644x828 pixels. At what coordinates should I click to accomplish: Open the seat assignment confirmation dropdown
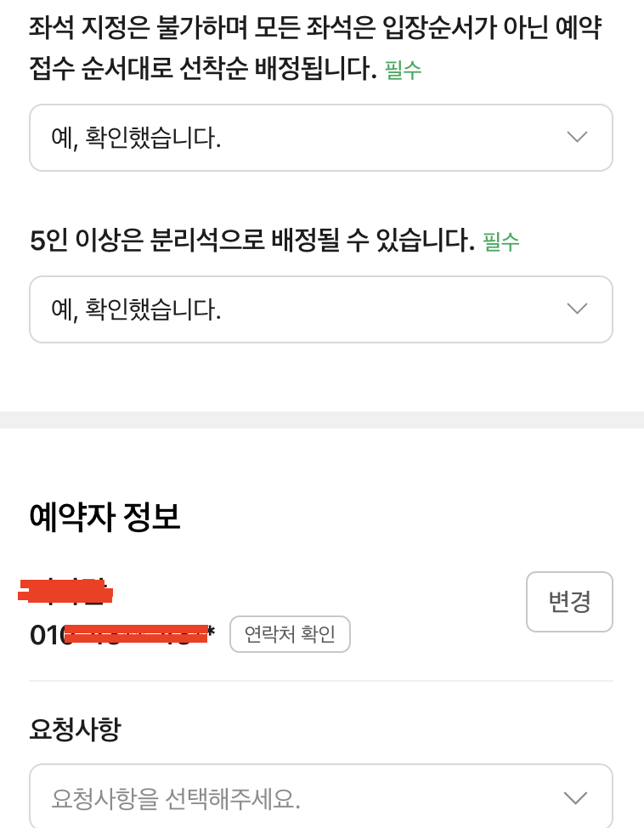tap(321, 138)
